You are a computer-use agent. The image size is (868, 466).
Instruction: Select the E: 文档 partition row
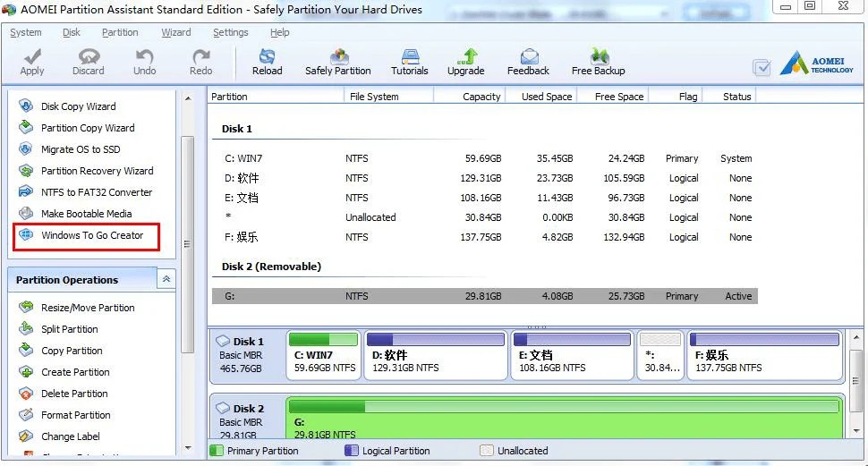point(485,198)
